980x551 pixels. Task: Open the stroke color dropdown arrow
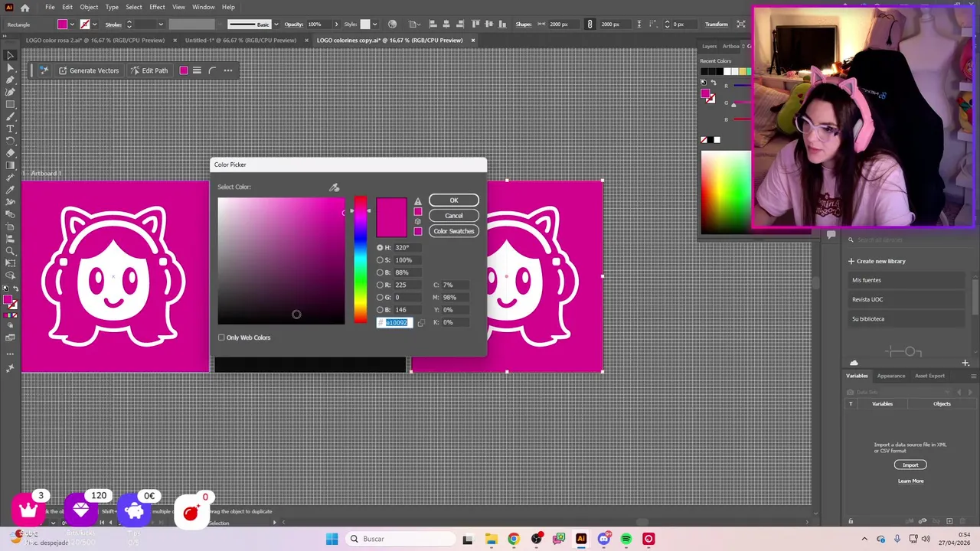coord(94,24)
